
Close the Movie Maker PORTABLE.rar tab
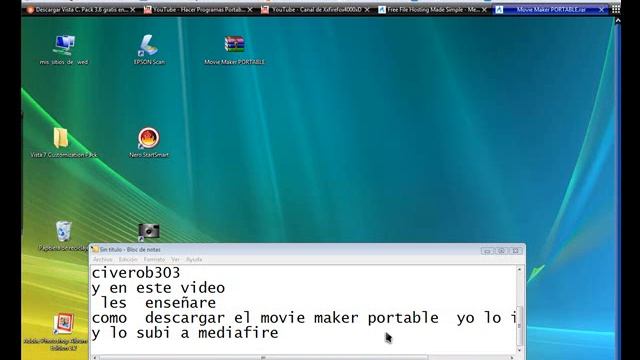tap(601, 10)
